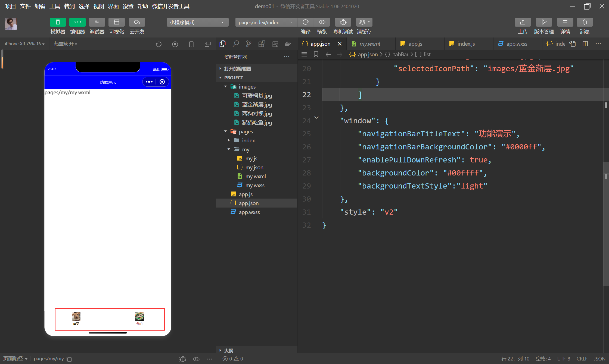Click the Upload icon in toolbar
Viewport: 609px width, 364px height.
coord(523,22)
